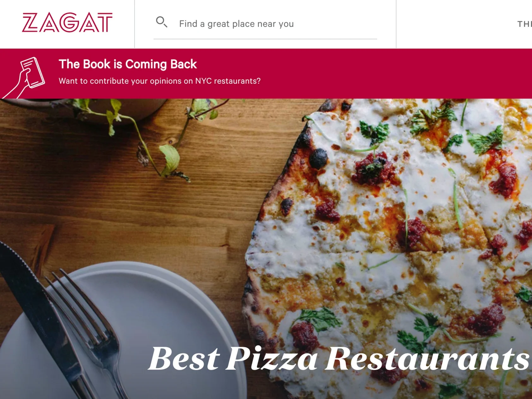
Task: Click the underline beneath the search field
Action: click(x=265, y=39)
